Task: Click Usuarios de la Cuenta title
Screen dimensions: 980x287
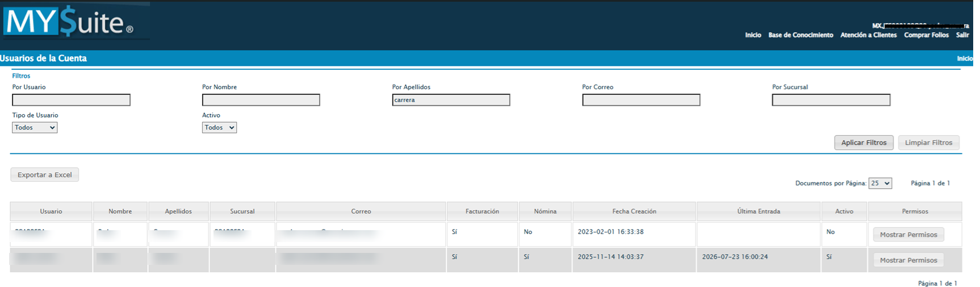Action: click(x=43, y=59)
